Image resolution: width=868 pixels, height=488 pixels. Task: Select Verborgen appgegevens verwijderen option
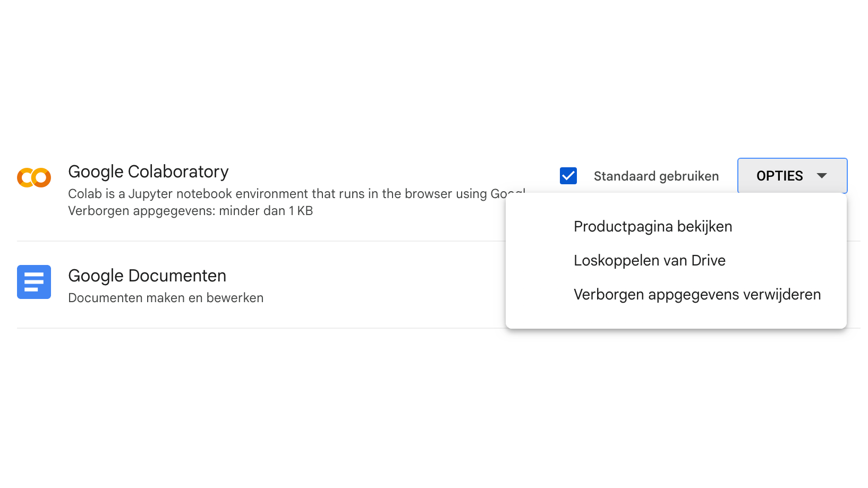697,295
